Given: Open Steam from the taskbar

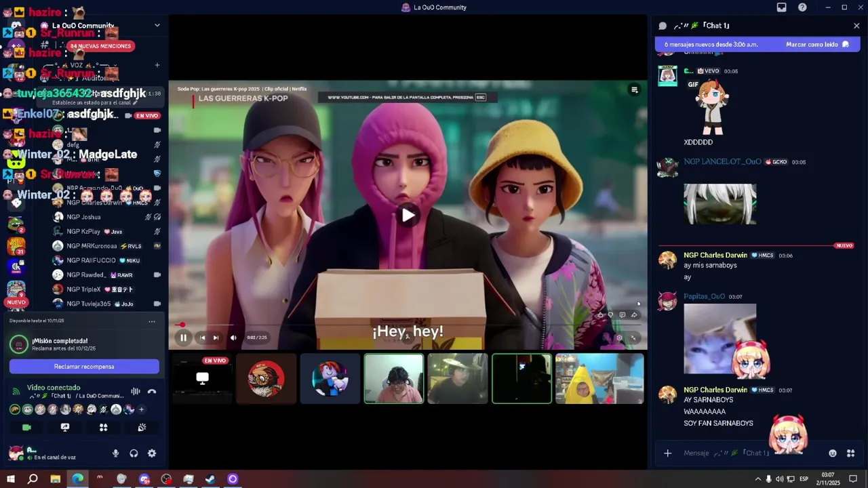Looking at the screenshot, I should coord(210,479).
